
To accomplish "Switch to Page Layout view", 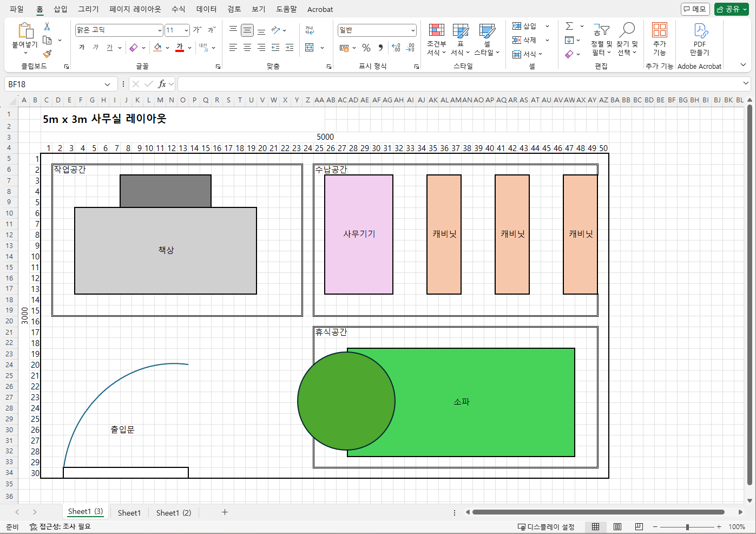I will tap(617, 527).
